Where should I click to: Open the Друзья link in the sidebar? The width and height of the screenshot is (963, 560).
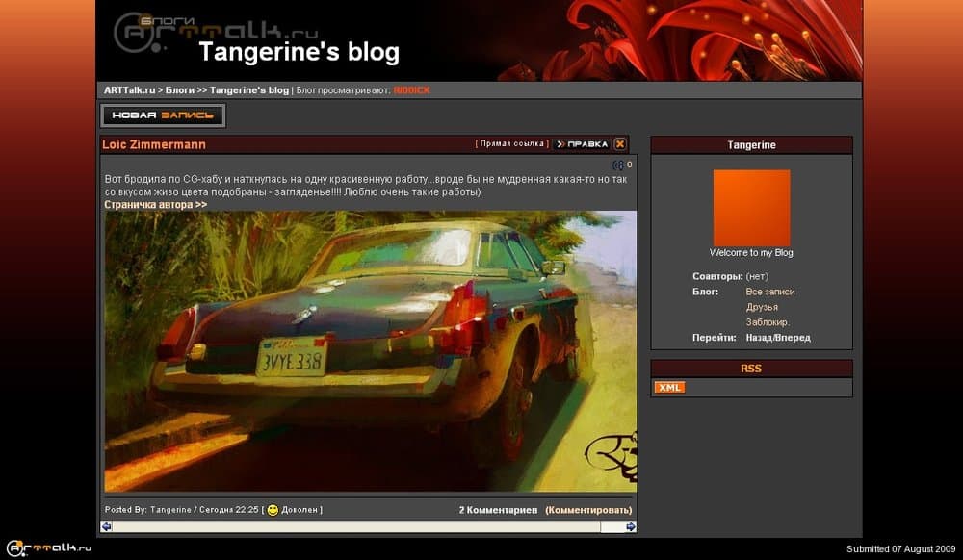click(x=762, y=307)
